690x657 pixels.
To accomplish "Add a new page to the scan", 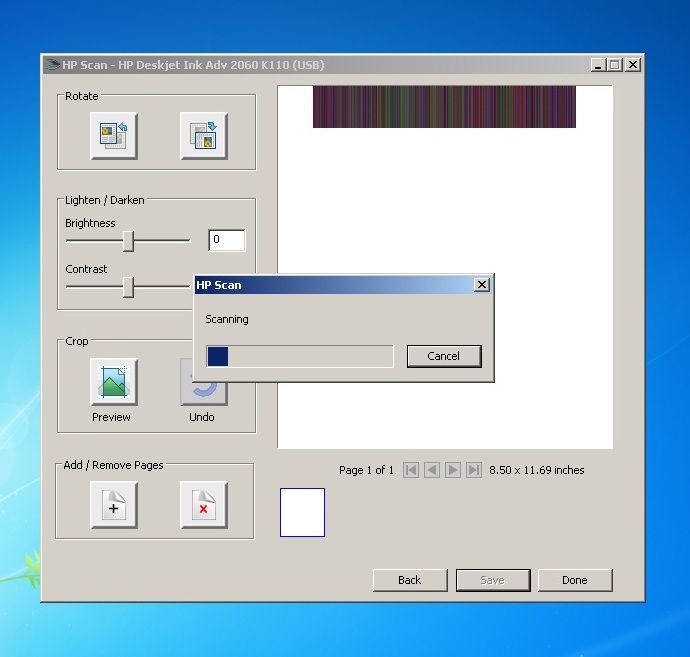I will coord(114,505).
